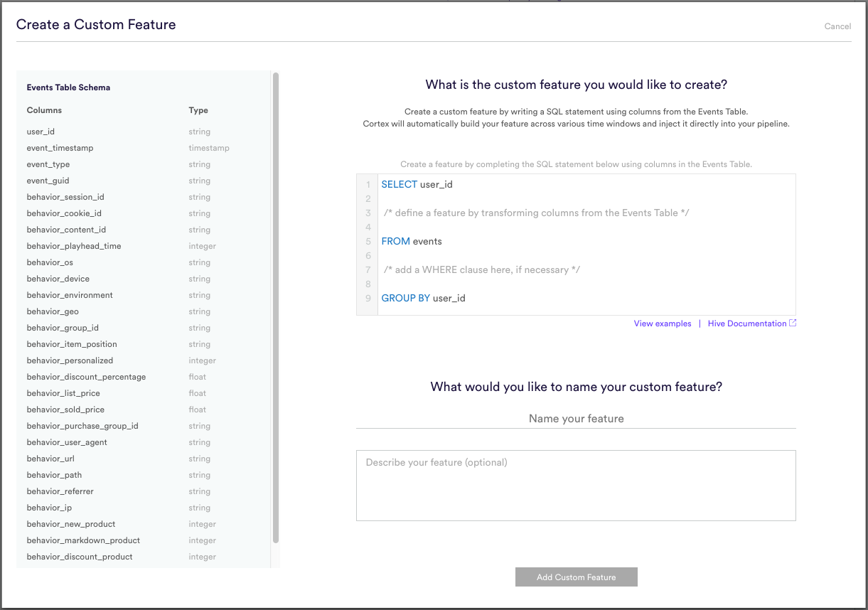The image size is (868, 610).
Task: Select the behavior_group_id column row
Action: [144, 328]
